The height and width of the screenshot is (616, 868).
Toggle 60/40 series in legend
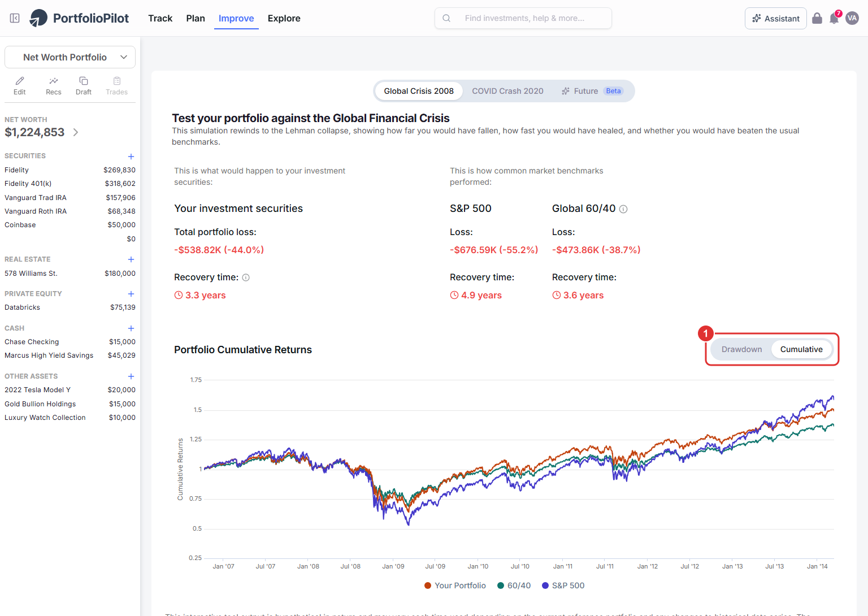pyautogui.click(x=514, y=585)
